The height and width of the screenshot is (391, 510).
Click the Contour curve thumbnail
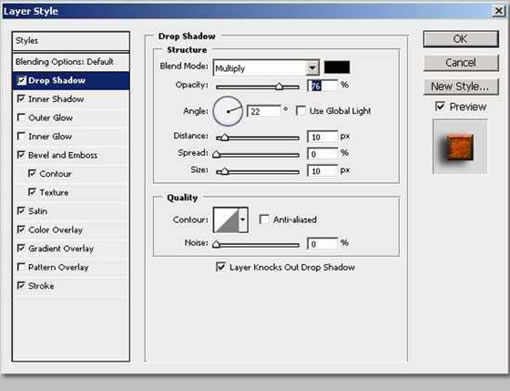(x=226, y=220)
